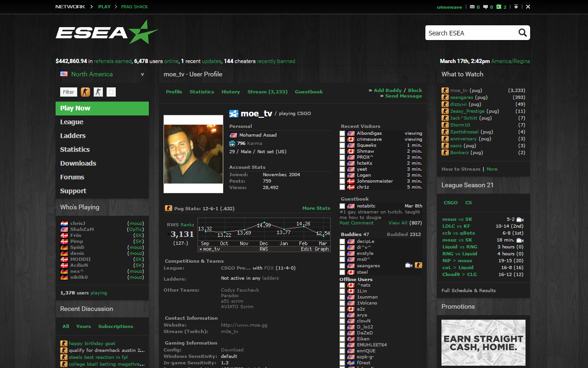Viewport: 588px width, 368px height.
Task: Open Downloads in the sidebar menu
Action: [78, 163]
